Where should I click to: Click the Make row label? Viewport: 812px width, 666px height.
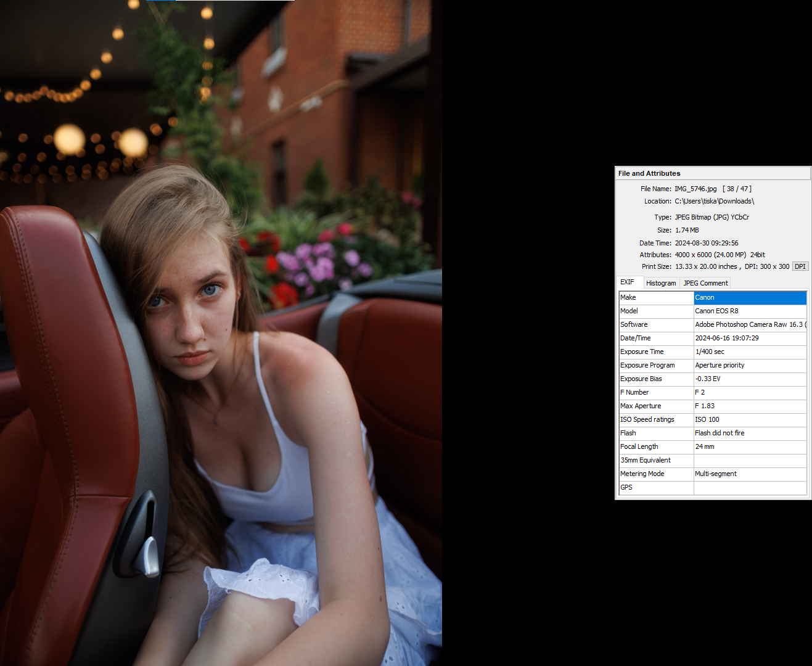(x=656, y=297)
